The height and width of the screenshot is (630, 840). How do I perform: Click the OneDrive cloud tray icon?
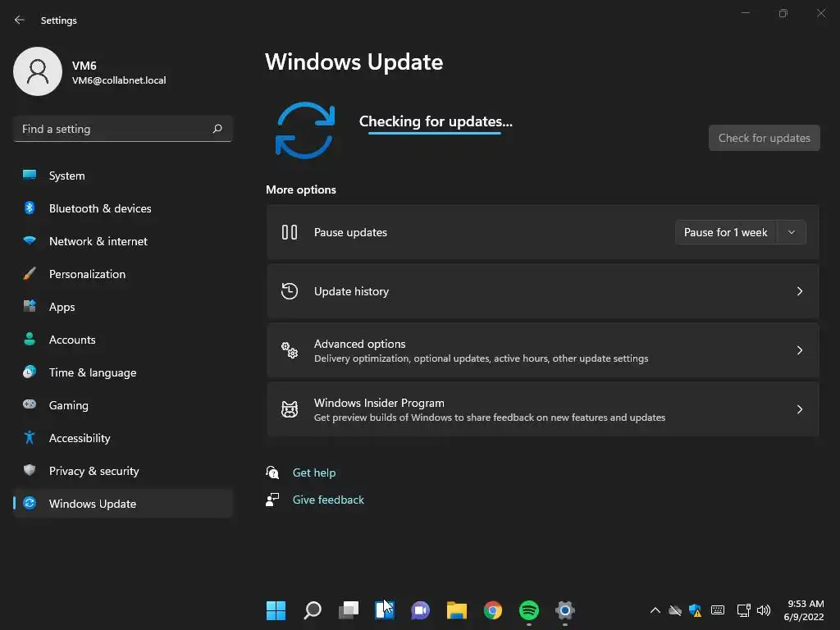pos(675,610)
